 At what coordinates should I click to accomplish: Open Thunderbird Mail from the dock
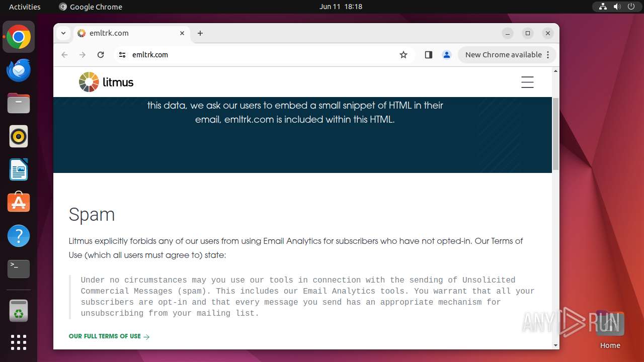[19, 70]
